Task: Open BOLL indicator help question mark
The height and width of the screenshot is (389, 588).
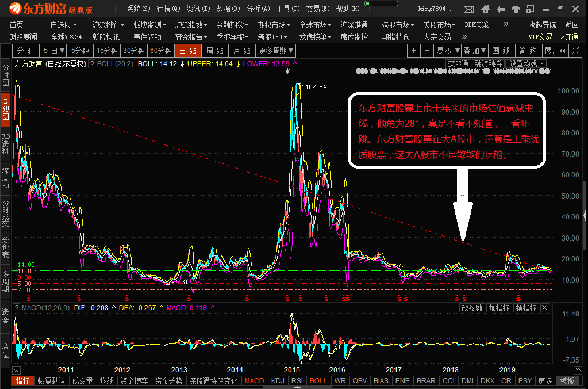Action: coord(91,64)
